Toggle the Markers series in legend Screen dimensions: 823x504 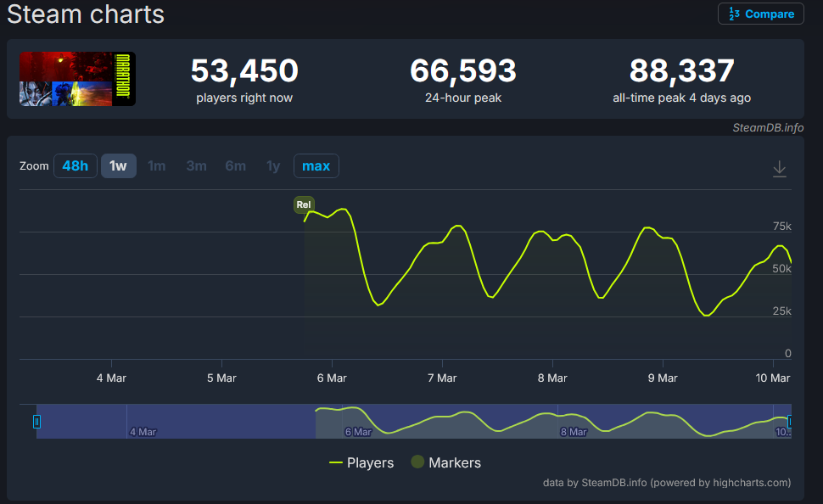tap(446, 462)
